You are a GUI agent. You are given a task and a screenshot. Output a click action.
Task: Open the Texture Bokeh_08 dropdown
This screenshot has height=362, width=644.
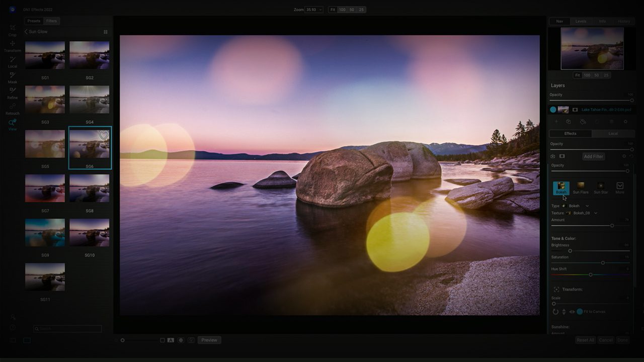pyautogui.click(x=582, y=213)
